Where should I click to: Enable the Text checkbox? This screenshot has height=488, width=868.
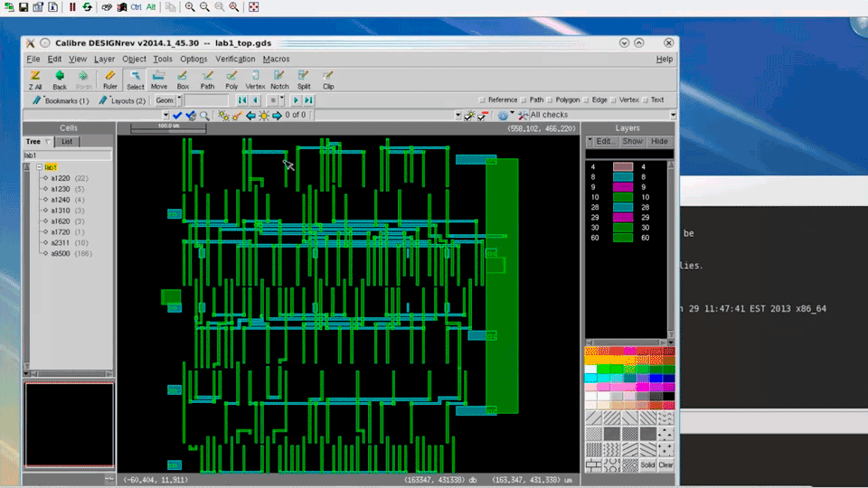tap(646, 100)
